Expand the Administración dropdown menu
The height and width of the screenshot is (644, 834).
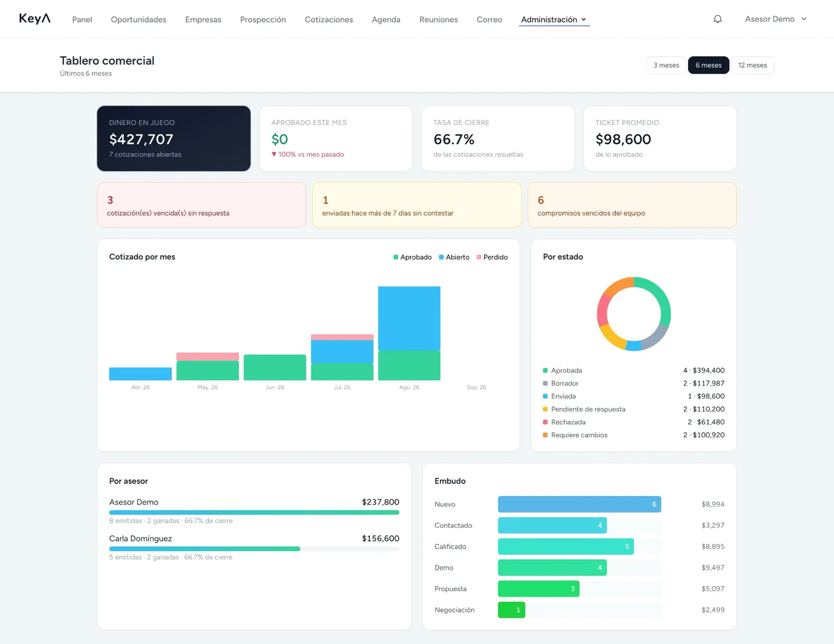554,20
